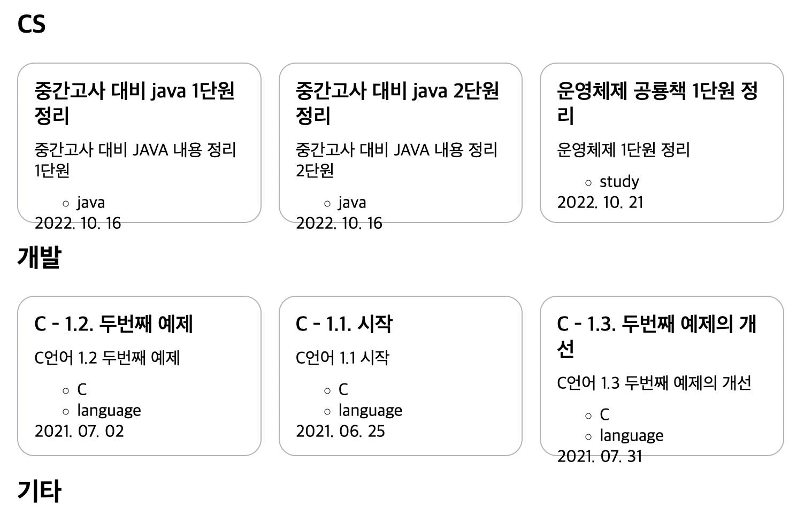Click 'language' tag in 1.2 두번째 예제 card
The height and width of the screenshot is (523, 812).
109,411
